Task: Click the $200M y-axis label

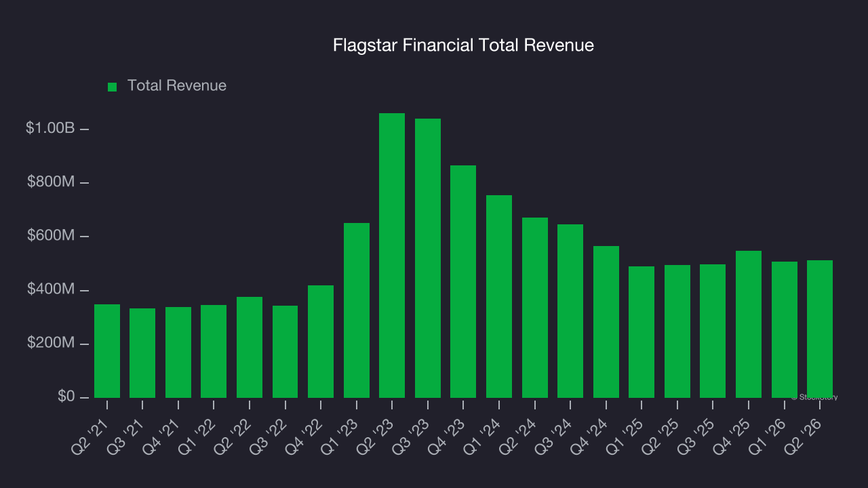Action: tap(50, 344)
